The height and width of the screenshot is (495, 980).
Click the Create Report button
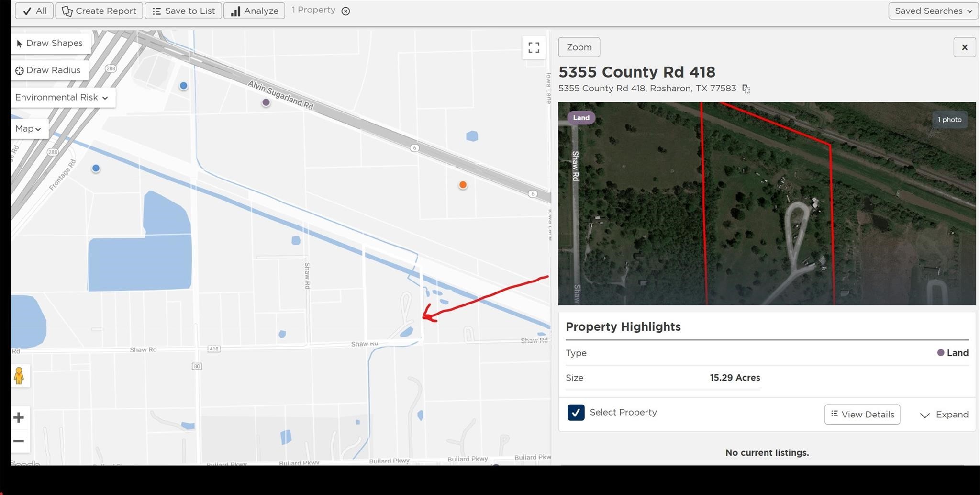[x=99, y=11]
